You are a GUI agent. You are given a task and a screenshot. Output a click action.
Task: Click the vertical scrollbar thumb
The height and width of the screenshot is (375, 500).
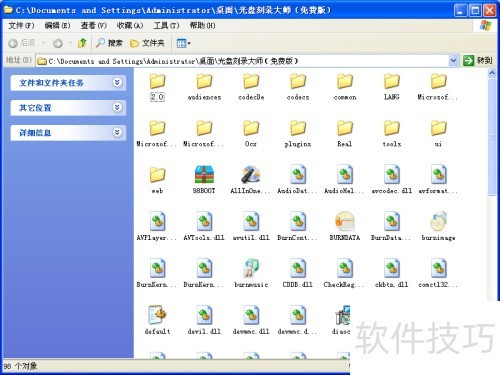pyautogui.click(x=492, y=137)
